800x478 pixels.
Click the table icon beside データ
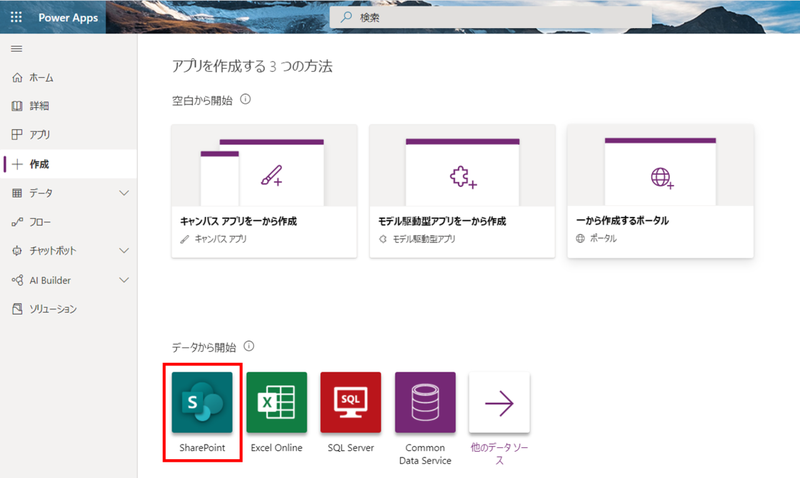(17, 193)
